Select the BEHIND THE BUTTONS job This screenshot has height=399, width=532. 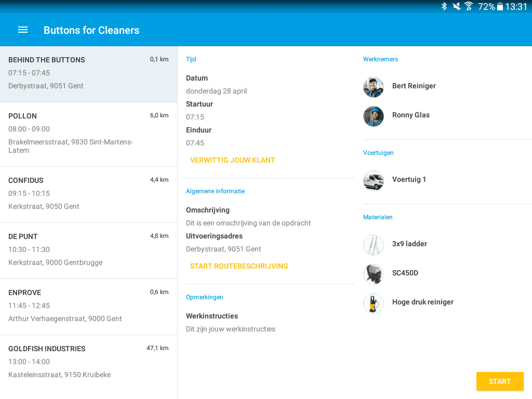click(x=88, y=73)
